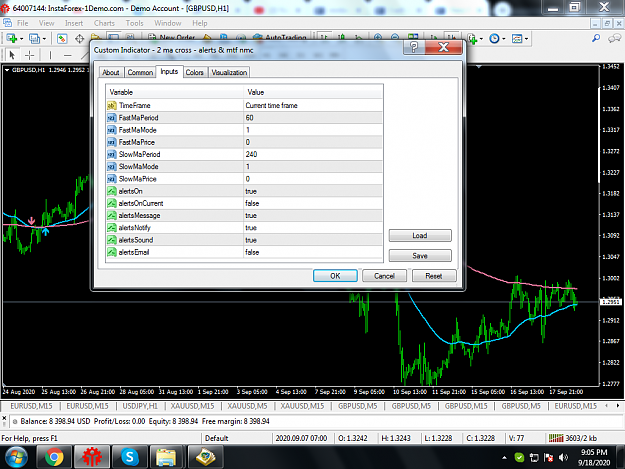Open the search magnifier icon

point(596,38)
